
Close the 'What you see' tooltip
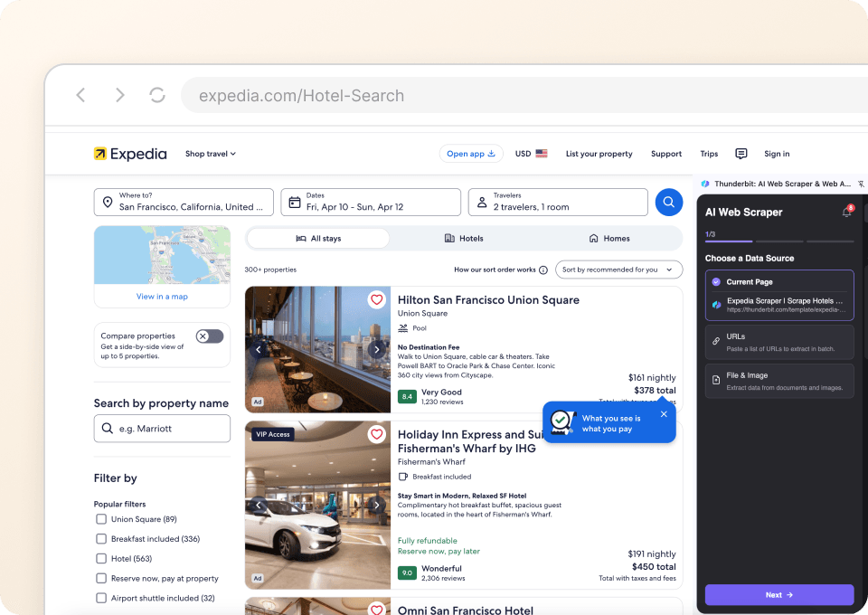[664, 414]
